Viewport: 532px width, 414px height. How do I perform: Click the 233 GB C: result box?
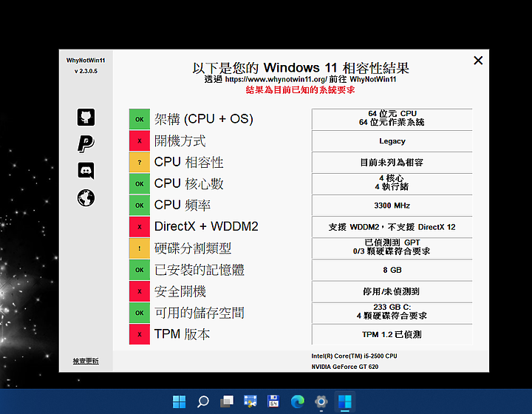click(x=392, y=313)
